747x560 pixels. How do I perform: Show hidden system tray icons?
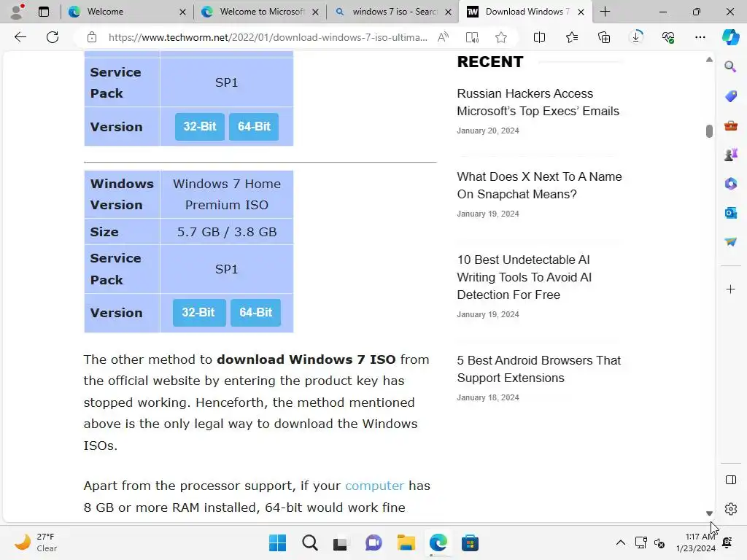tap(620, 542)
